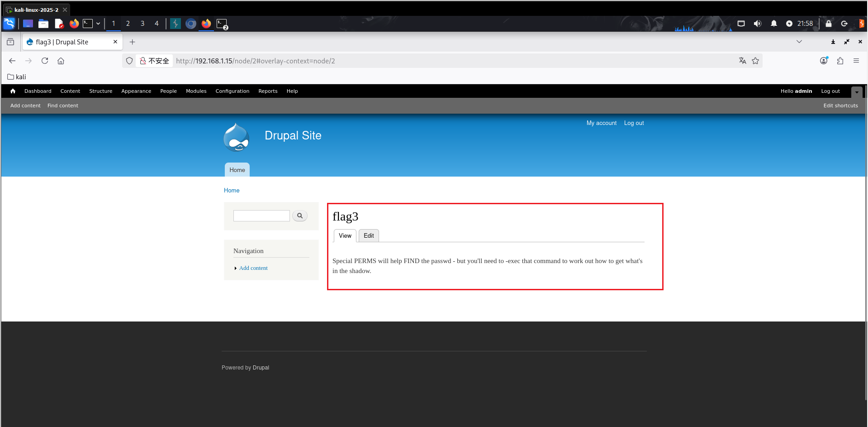The image size is (868, 427).
Task: Click Log out in admin toolbar
Action: pyautogui.click(x=830, y=91)
